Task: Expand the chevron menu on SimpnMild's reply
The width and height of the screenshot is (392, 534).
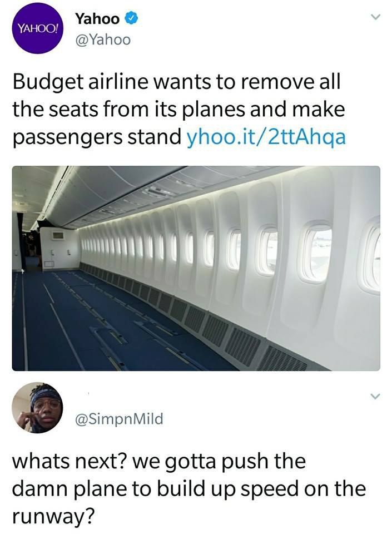Action: pos(375,396)
